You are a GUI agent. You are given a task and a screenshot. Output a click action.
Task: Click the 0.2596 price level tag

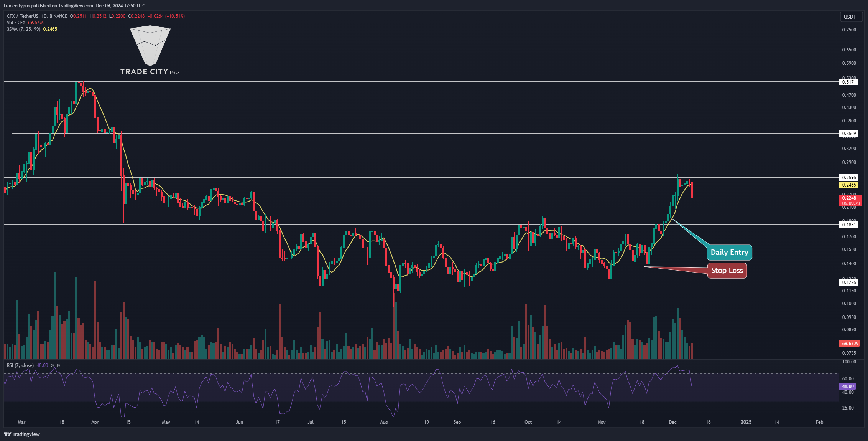[849, 178]
